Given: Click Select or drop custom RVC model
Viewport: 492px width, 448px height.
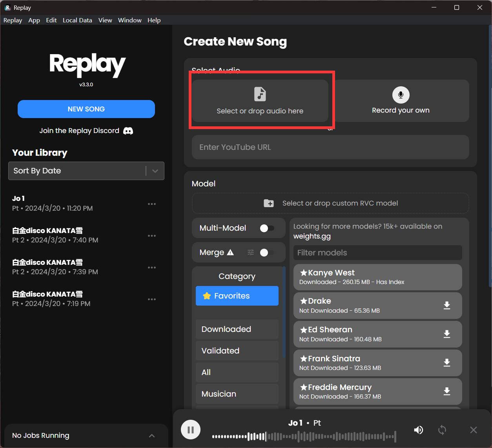Looking at the screenshot, I should [x=330, y=203].
